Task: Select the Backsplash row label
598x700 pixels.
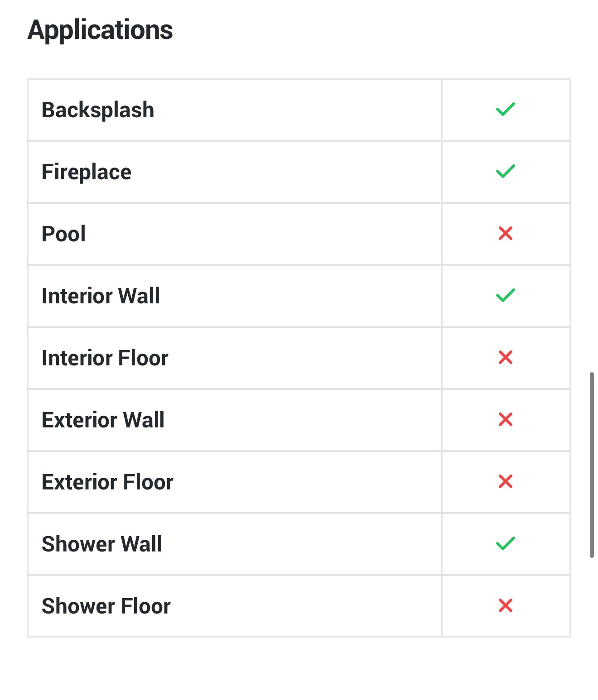Action: [98, 110]
